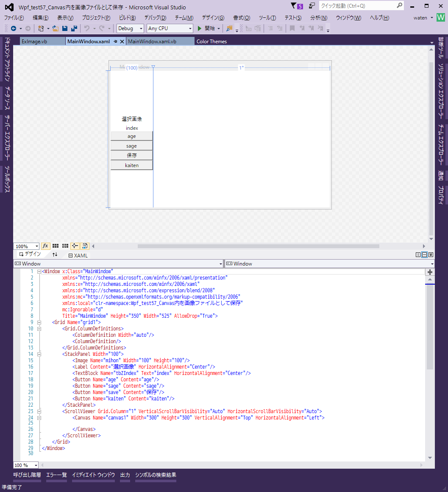
Task: Click the pin icon on MainWindow.xaml tab
Action: coord(115,42)
